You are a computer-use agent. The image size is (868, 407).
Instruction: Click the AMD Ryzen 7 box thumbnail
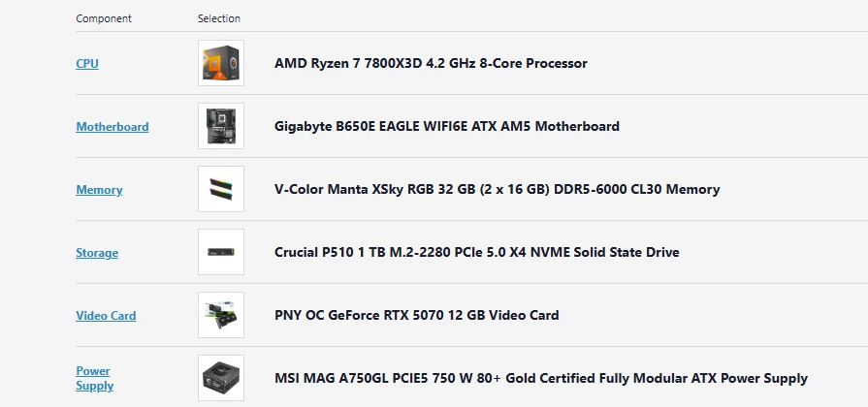point(221,63)
